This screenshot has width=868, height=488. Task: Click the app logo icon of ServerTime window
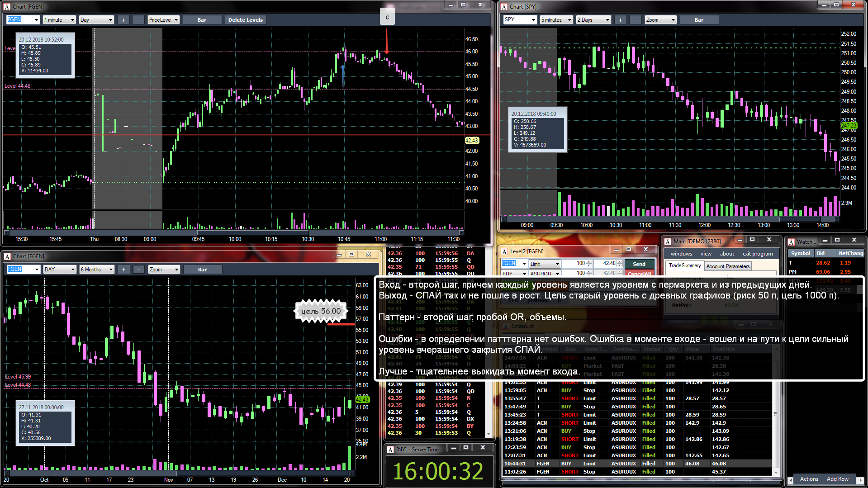tap(390, 450)
